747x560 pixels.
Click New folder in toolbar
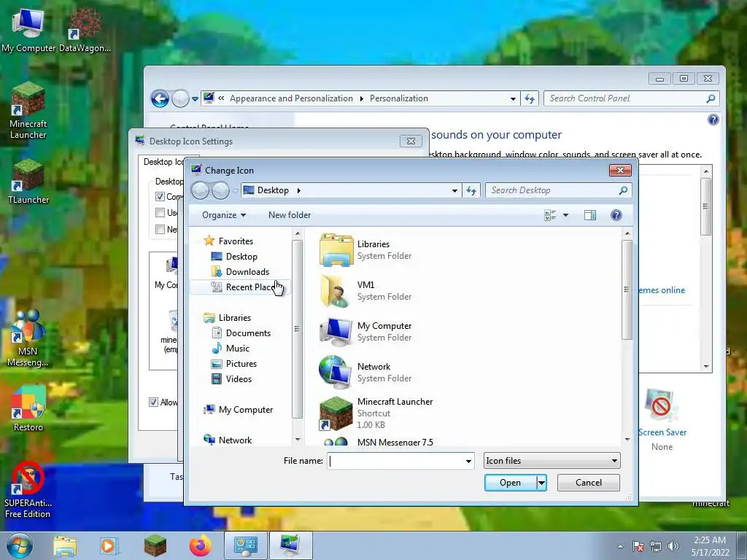290,215
